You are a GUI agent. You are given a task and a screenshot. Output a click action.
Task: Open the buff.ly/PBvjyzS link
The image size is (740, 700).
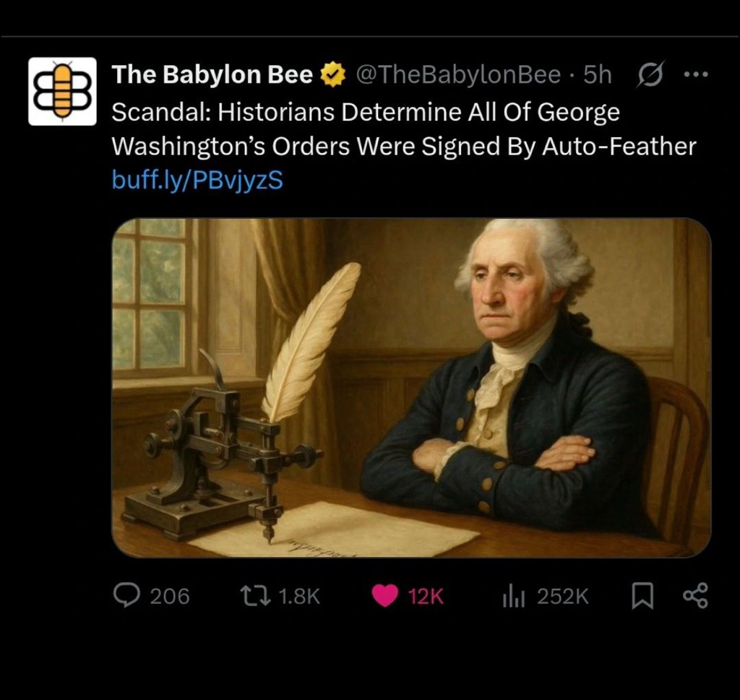[197, 180]
